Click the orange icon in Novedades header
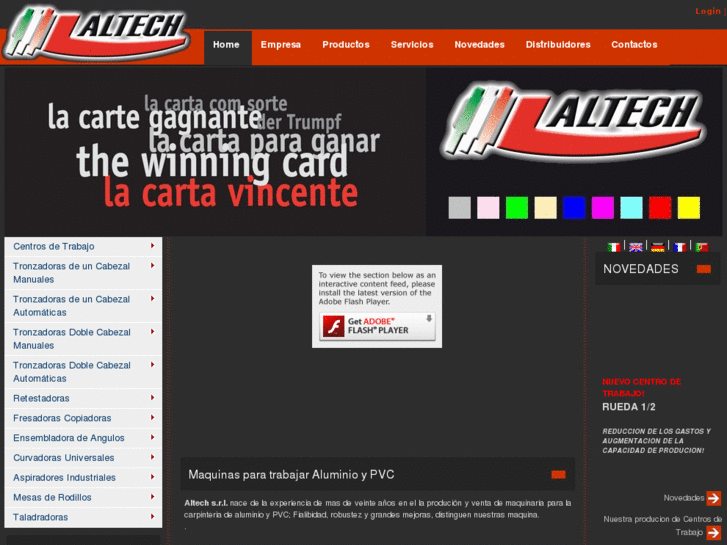The width and height of the screenshot is (727, 545). coord(703,269)
